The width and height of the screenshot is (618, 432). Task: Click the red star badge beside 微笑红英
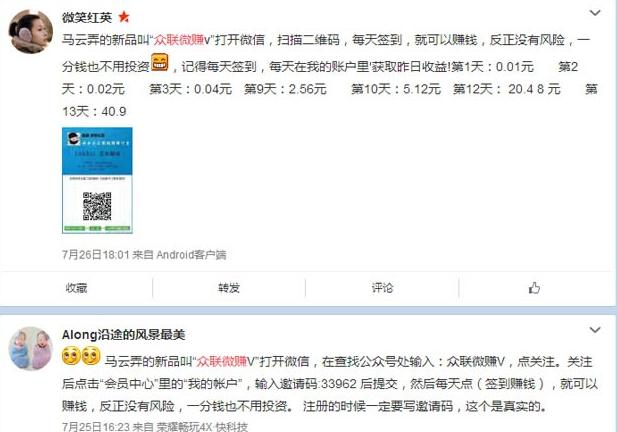tap(124, 17)
